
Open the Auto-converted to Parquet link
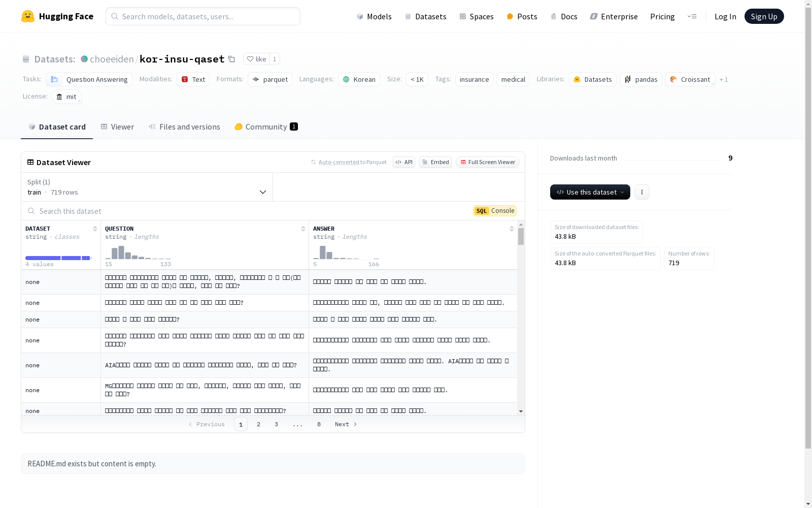tap(349, 162)
